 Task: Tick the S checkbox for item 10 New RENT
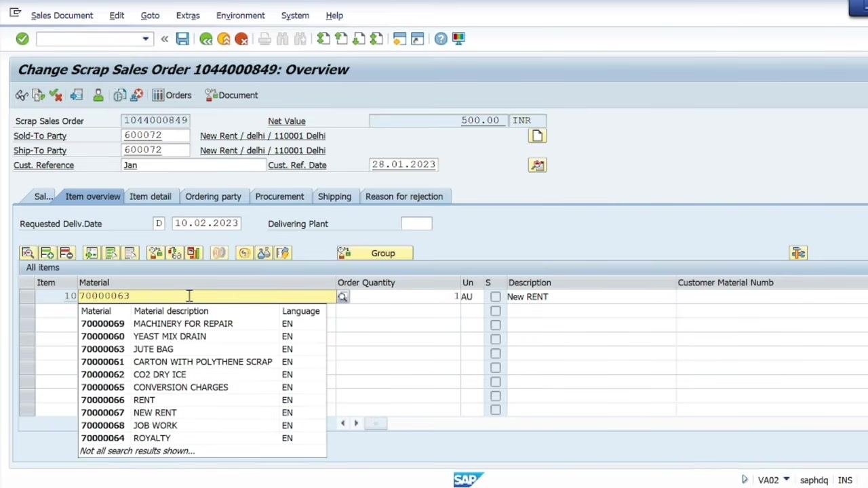click(496, 297)
